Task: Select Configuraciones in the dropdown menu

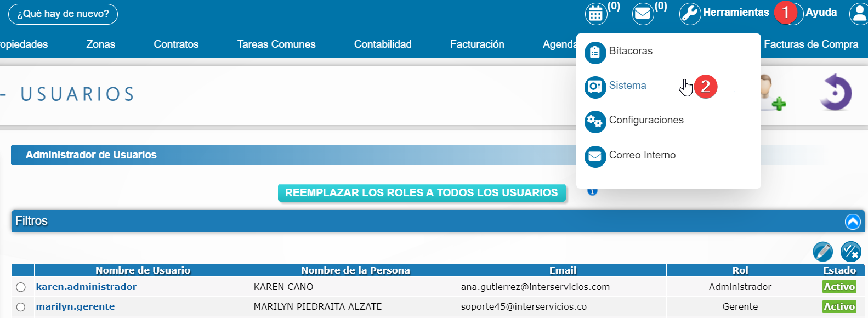Action: point(646,120)
